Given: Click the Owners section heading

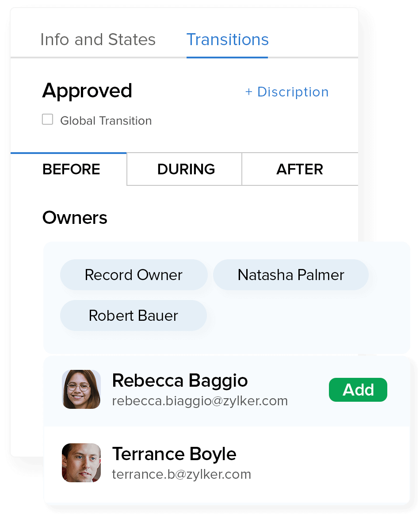Looking at the screenshot, I should tap(75, 218).
